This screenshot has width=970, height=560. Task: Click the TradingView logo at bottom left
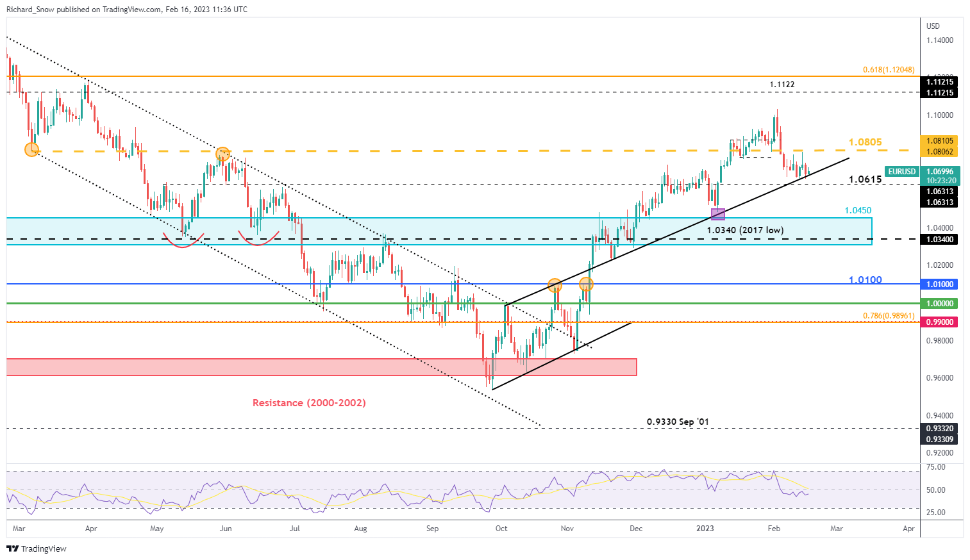pos(37,548)
